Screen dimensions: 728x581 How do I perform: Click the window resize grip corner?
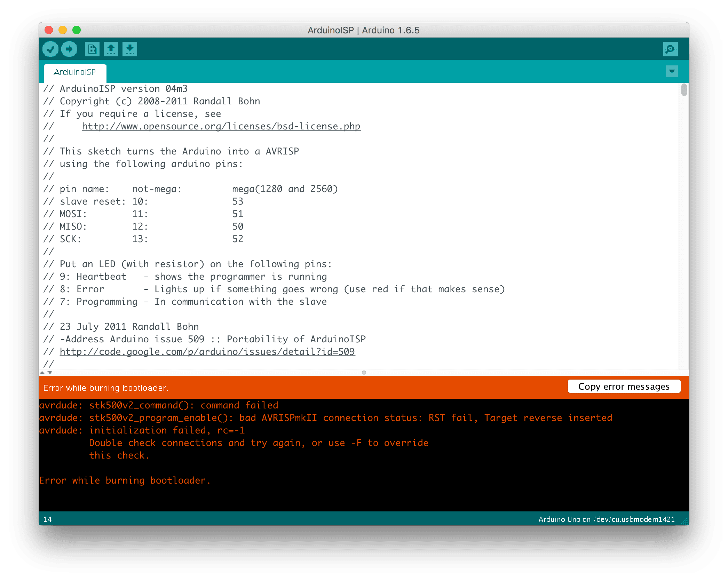pos(685,521)
